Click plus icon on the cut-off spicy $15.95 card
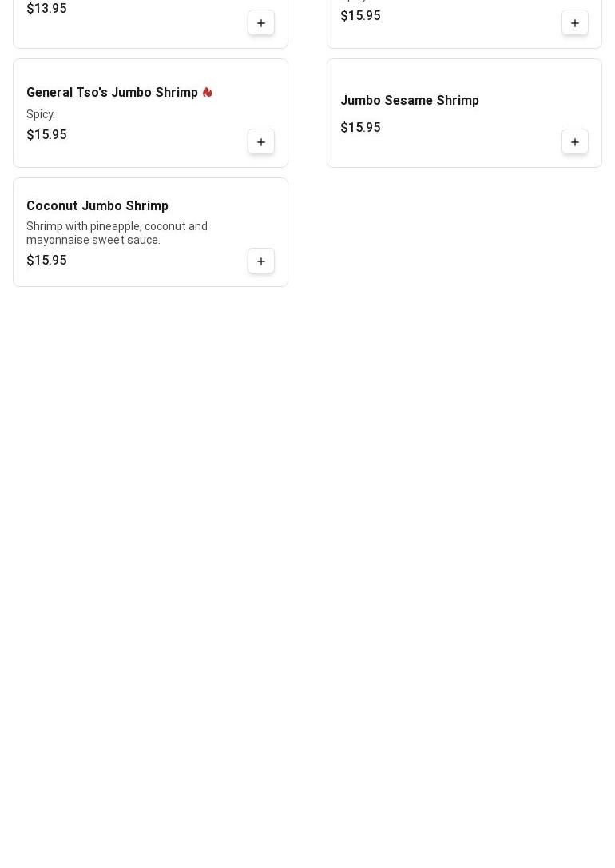The height and width of the screenshot is (868, 615). pyautogui.click(x=574, y=23)
